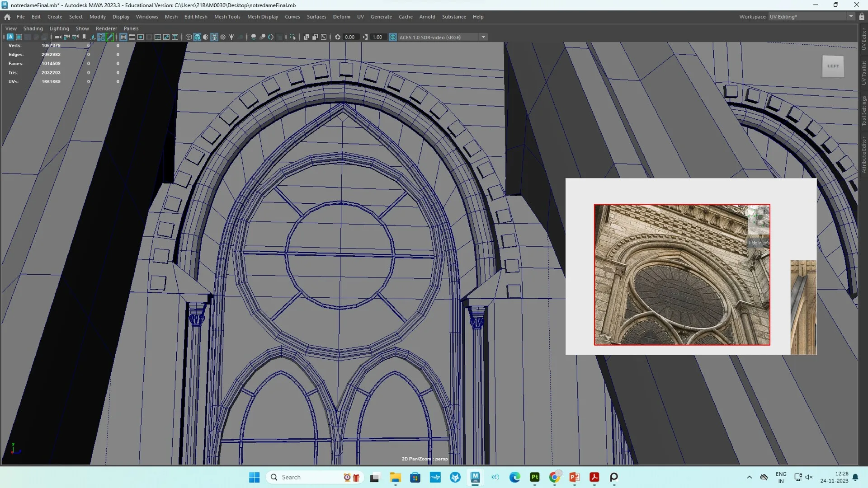Toggle grid display in the viewport toolbar
The width and height of the screenshot is (868, 488).
(123, 37)
